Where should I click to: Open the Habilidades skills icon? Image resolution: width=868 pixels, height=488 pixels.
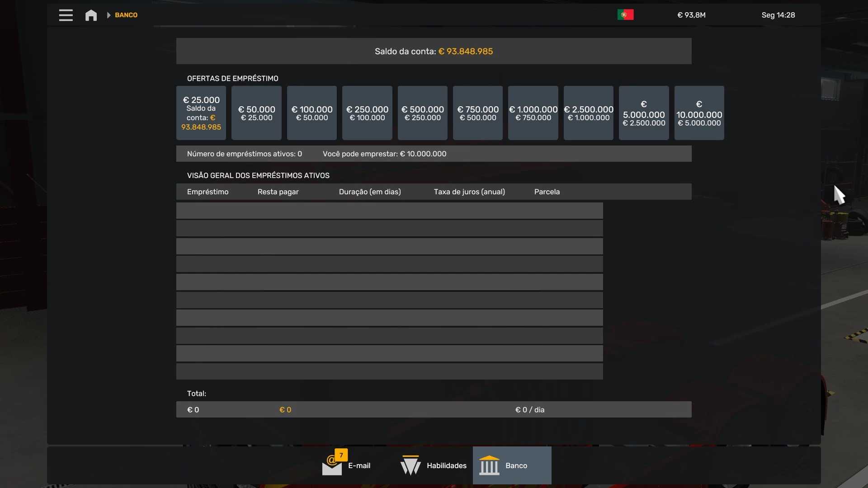[410, 465]
